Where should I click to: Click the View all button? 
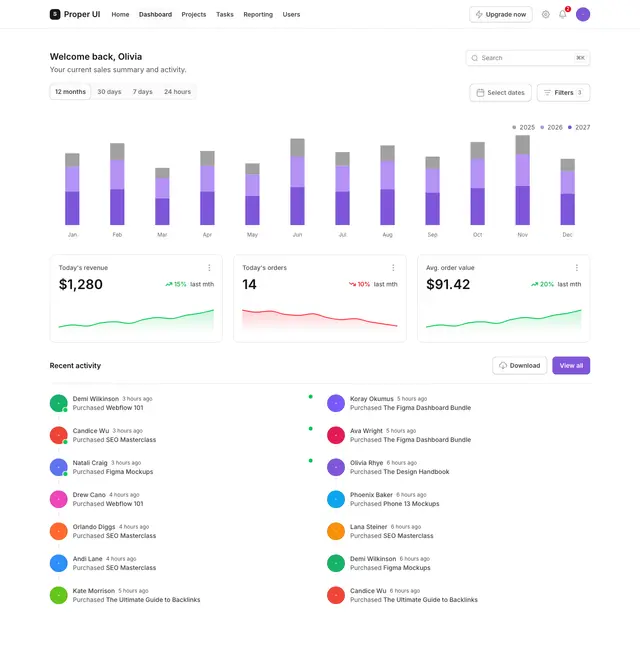[x=571, y=366]
